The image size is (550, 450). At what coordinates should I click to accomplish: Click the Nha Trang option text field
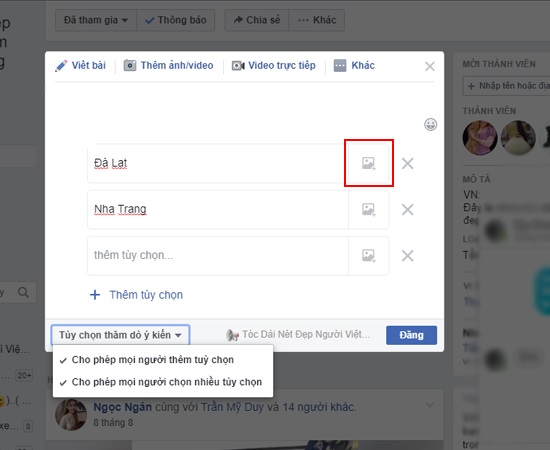click(x=218, y=209)
